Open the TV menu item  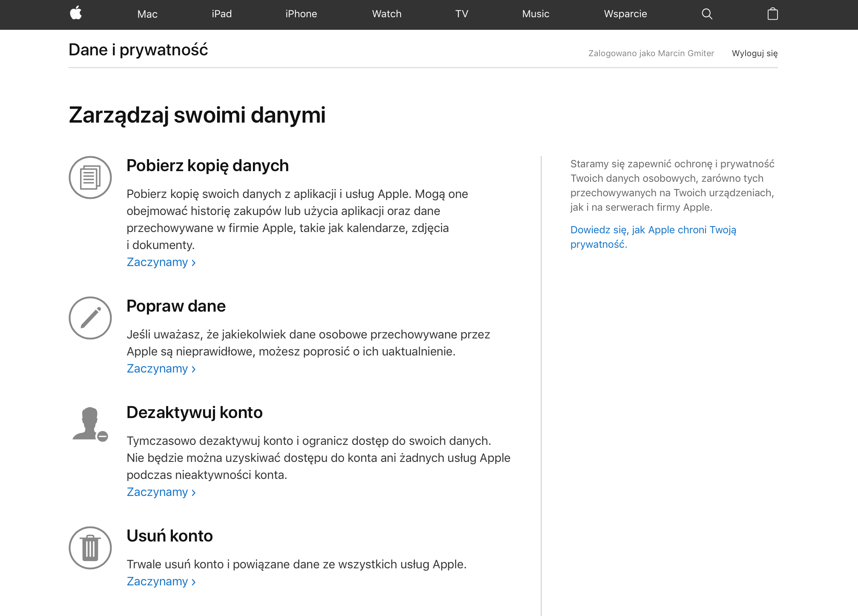(462, 14)
